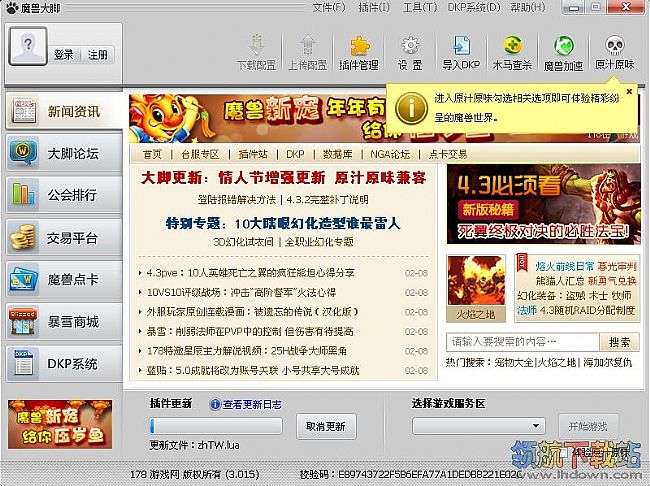The width and height of the screenshot is (650, 486).
Task: Open the 熔火前线日常 link
Action: tap(565, 266)
